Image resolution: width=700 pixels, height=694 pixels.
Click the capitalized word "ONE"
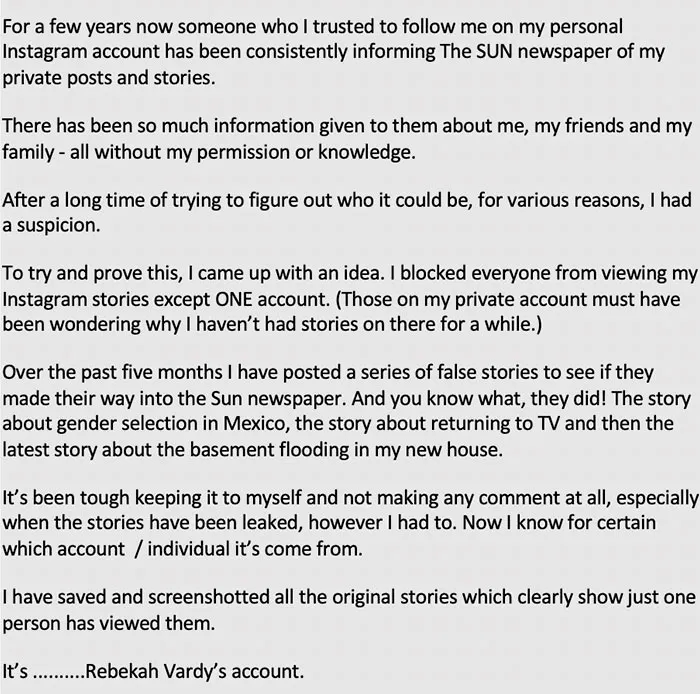(234, 299)
